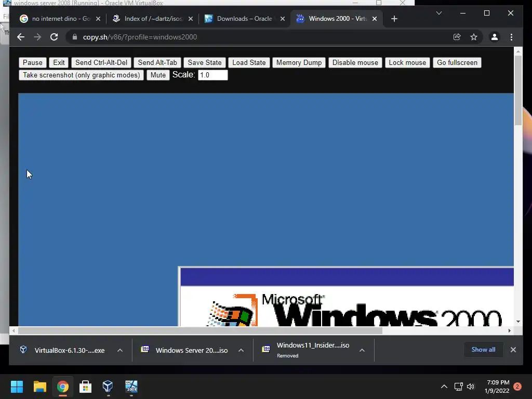Screen dimensions: 532x399
Task: Click Take screenshot (only graphic modes)
Action: pyautogui.click(x=82, y=75)
